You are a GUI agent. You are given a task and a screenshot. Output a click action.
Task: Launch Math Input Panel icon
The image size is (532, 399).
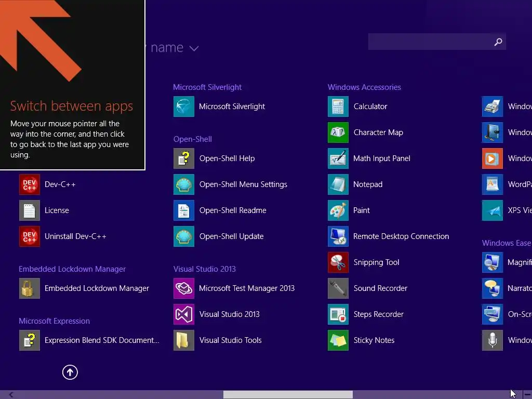coord(338,158)
